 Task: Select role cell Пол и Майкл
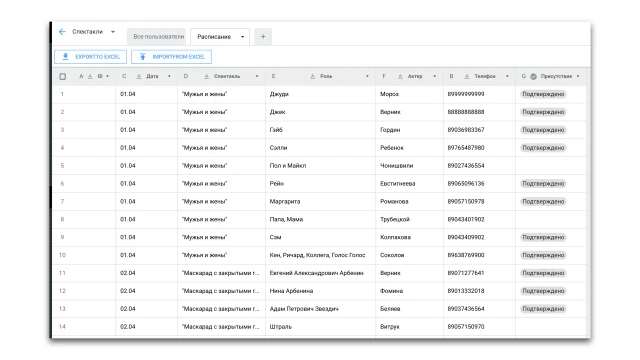[320, 166]
